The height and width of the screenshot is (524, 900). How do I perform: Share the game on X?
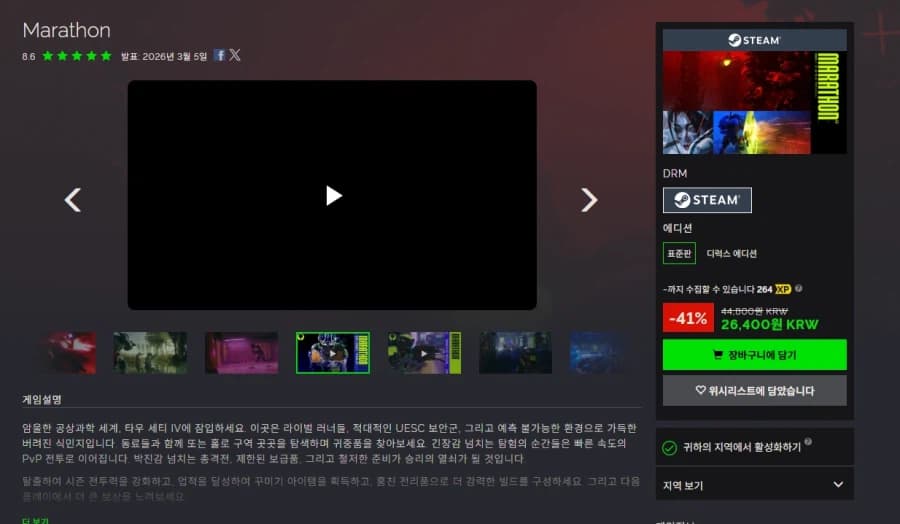[x=235, y=55]
